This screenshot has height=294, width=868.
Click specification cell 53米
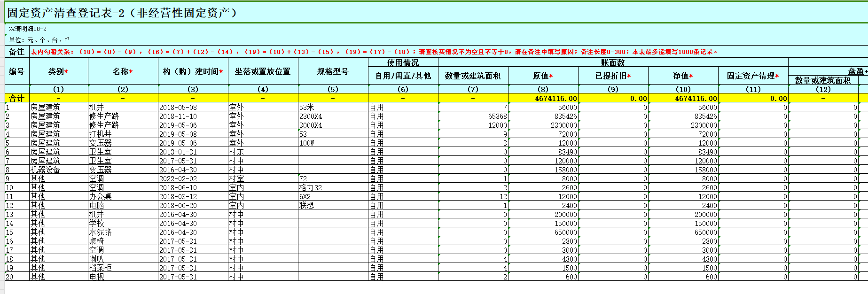(x=333, y=107)
